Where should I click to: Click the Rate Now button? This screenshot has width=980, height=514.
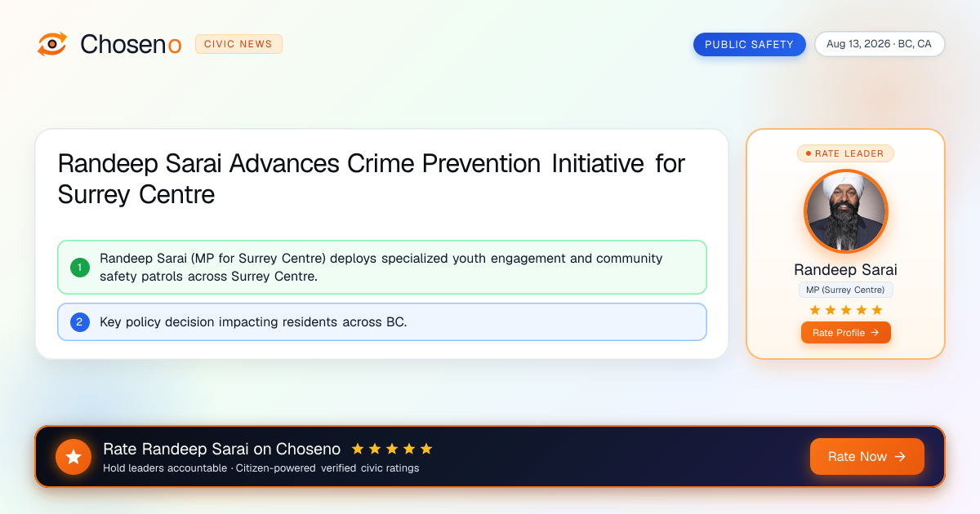866,457
